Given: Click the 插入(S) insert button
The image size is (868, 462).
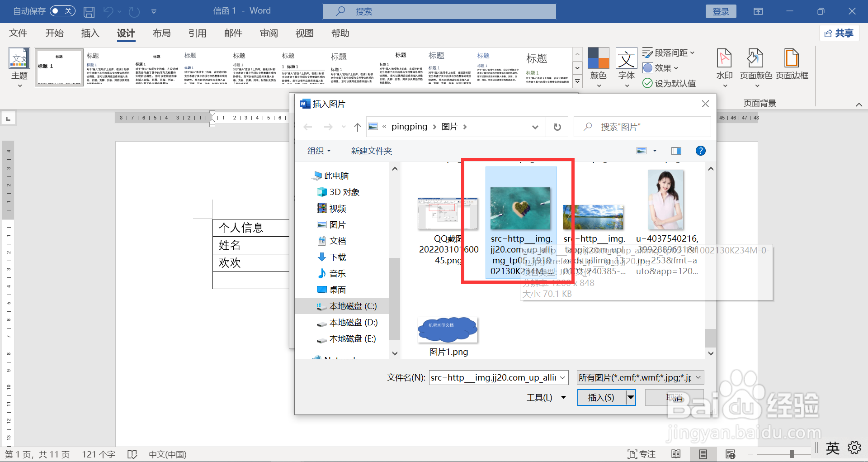Looking at the screenshot, I should point(601,397).
